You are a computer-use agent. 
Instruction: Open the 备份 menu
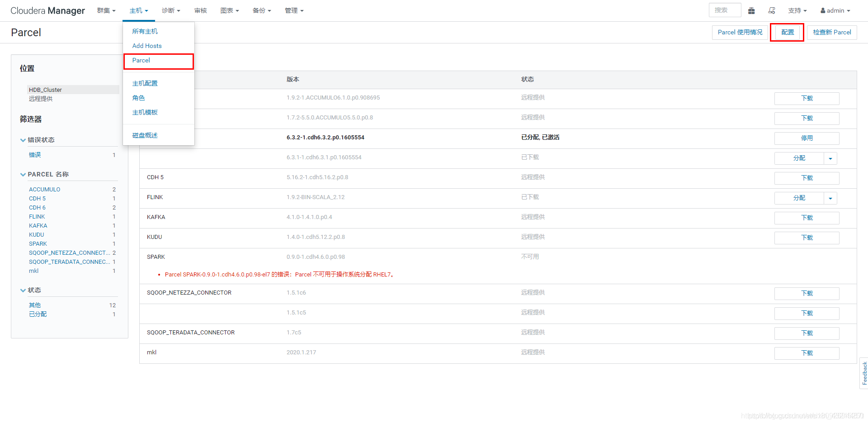click(262, 10)
